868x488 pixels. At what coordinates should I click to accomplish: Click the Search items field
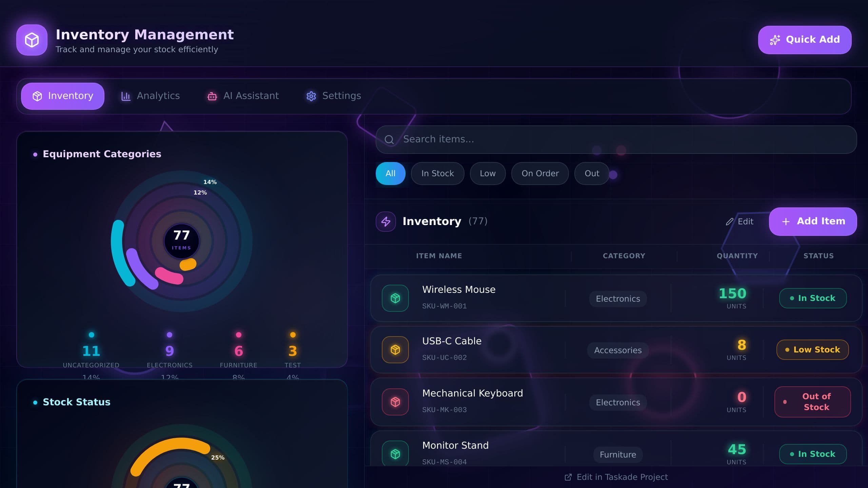[616, 140]
